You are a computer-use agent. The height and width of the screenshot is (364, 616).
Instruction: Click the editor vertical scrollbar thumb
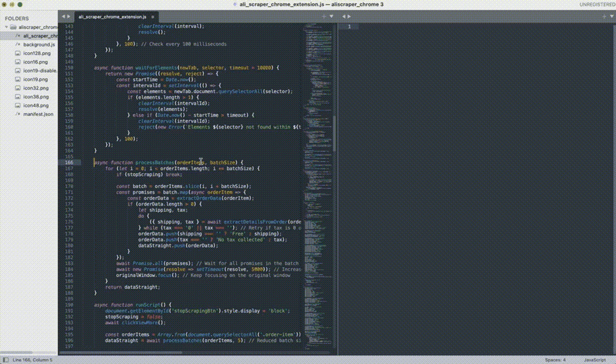click(334, 134)
